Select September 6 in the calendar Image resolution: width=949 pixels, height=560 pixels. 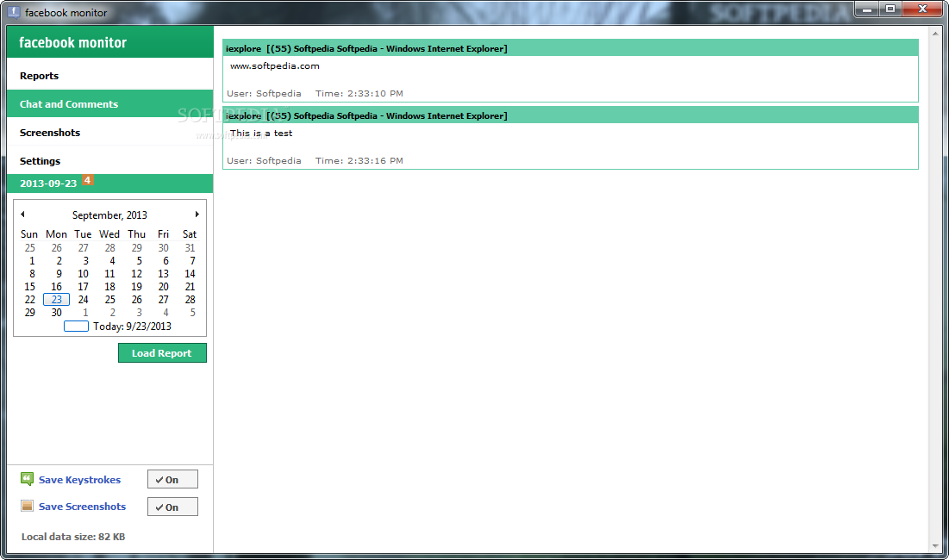coord(165,261)
